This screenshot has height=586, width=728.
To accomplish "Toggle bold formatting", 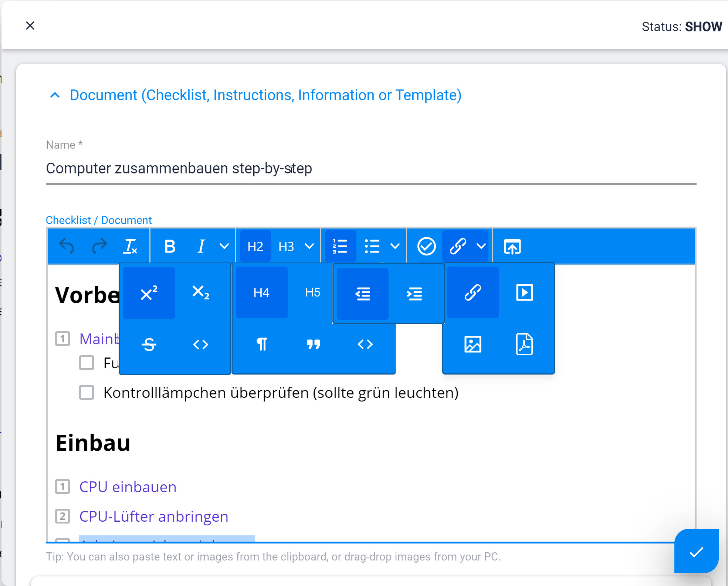I will click(x=169, y=246).
